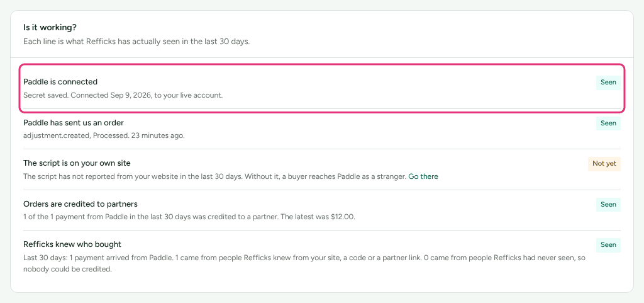Click the Seen badge for Paddle has sent us an order
Screen dimensions: 644x303
point(608,123)
